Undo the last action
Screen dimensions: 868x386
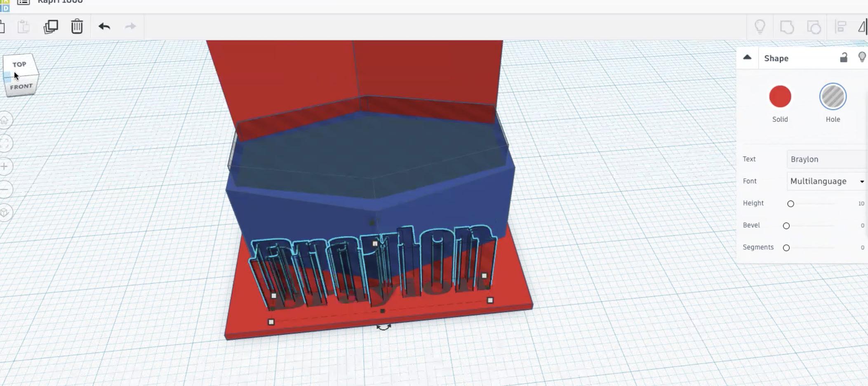point(104,27)
